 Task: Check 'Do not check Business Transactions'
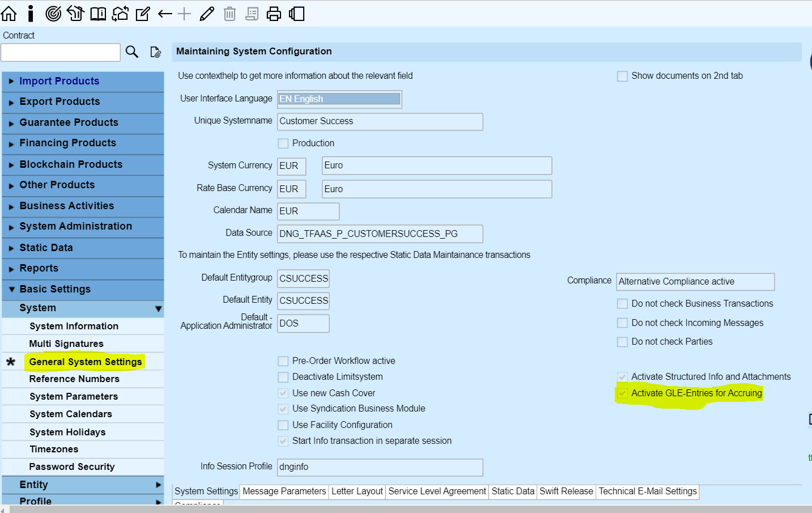coord(622,304)
